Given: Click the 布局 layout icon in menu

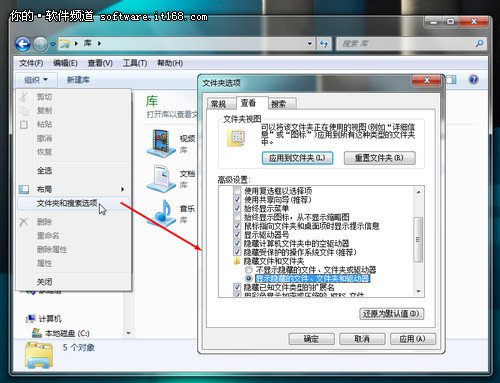Looking at the screenshot, I should coord(24,189).
